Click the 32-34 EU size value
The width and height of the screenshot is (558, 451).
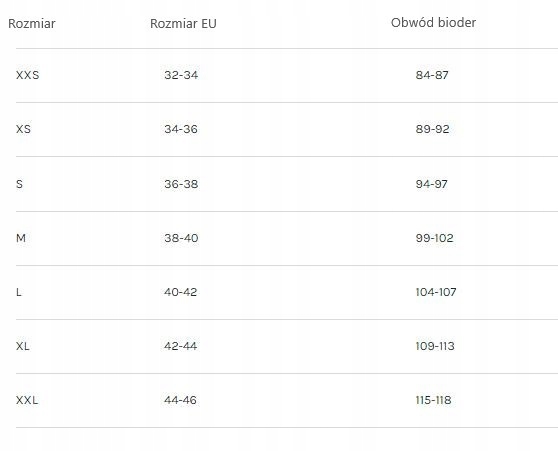(181, 75)
